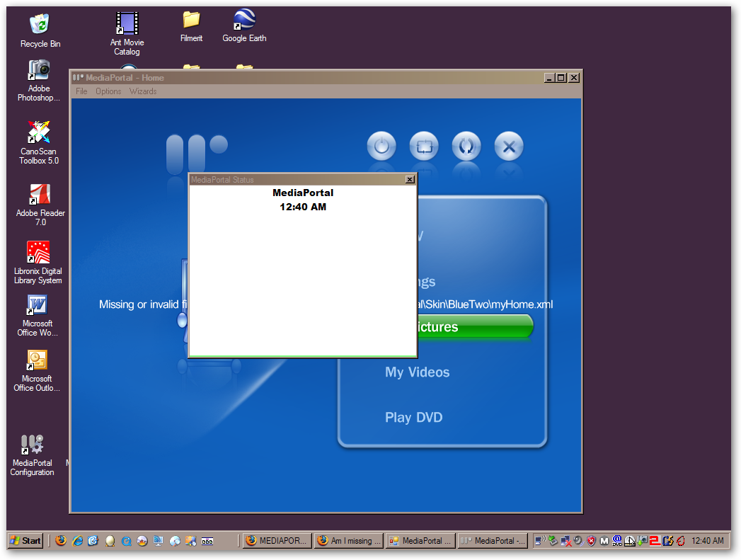Screen dimensions: 741x560
Task: Click the round power/shutdown button in MediaPortal
Action: point(381,147)
